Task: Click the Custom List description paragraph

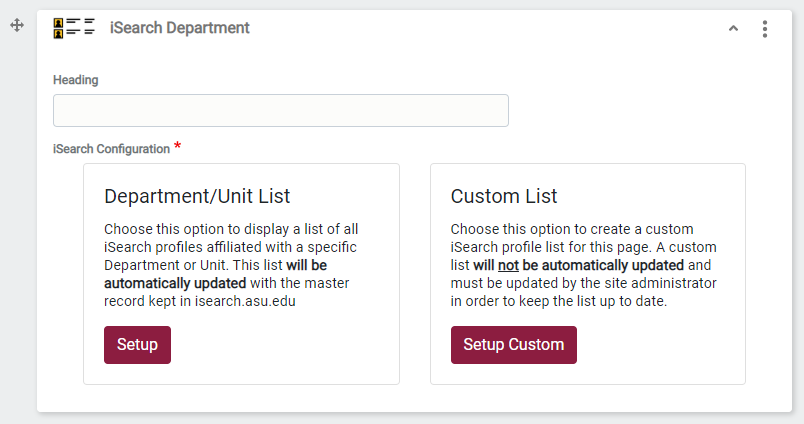Action: click(584, 265)
